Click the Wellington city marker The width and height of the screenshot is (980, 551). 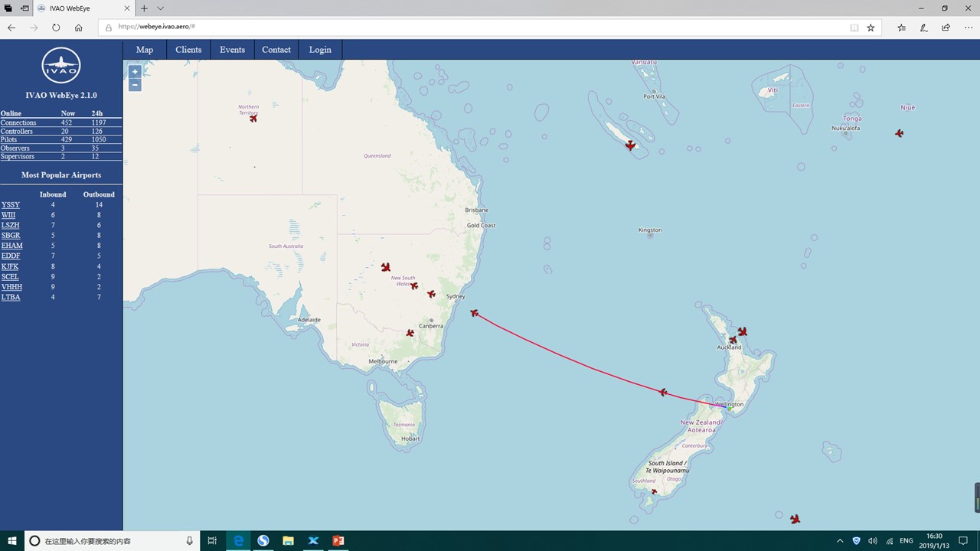tap(730, 409)
